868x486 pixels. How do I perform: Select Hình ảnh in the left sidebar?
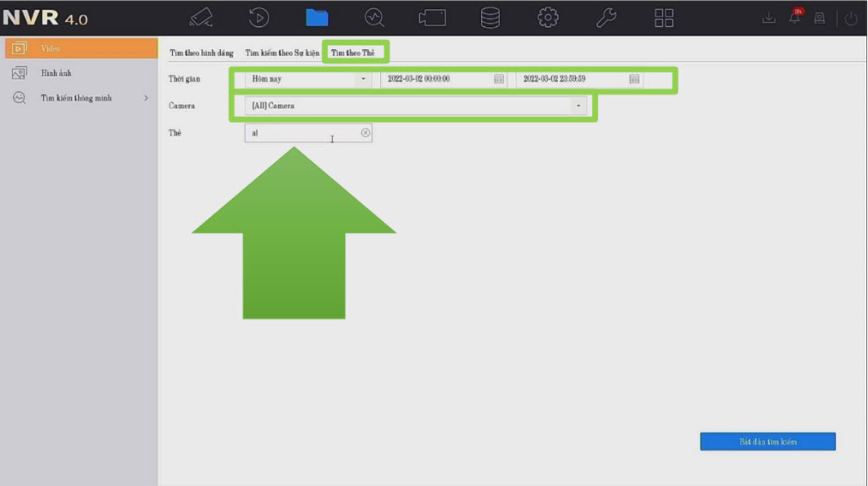coord(56,73)
